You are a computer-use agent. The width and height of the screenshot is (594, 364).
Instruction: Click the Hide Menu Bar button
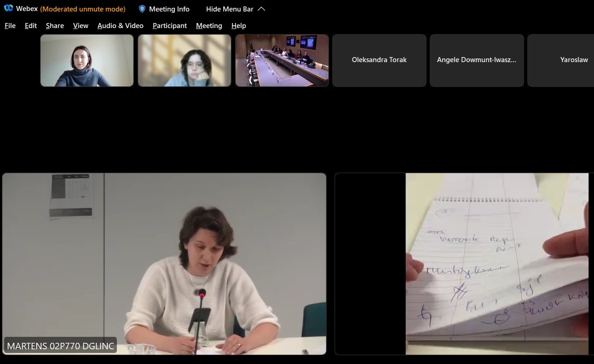pos(230,9)
